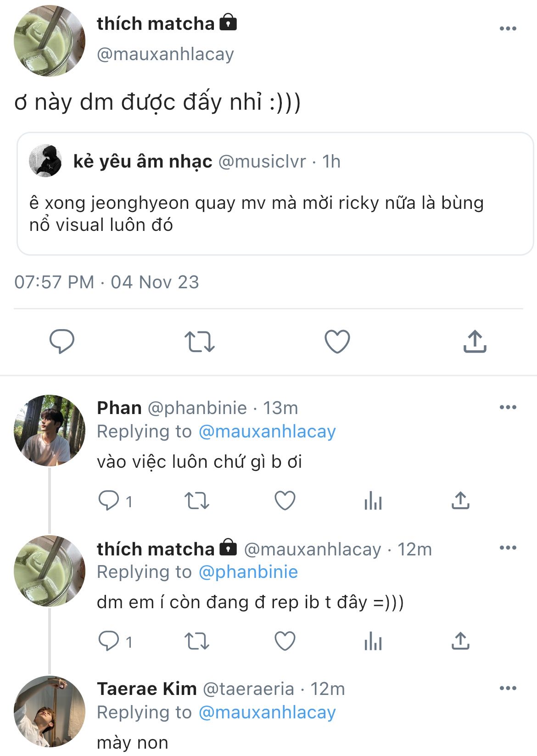Open Phan's profile avatar
Screen dimensions: 537x756
pos(50,431)
